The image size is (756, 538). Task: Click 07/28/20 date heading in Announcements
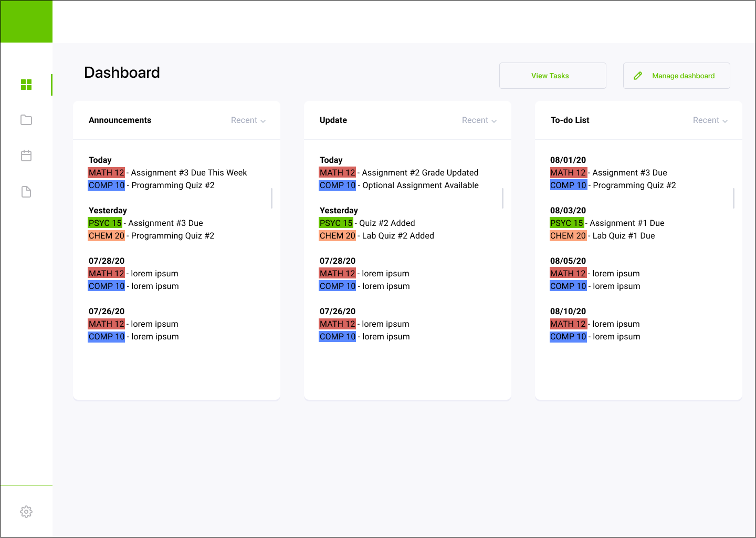click(x=107, y=261)
